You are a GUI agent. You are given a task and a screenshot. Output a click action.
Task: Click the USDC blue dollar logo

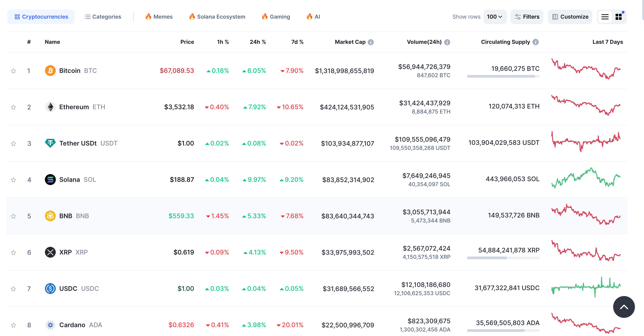(x=50, y=288)
